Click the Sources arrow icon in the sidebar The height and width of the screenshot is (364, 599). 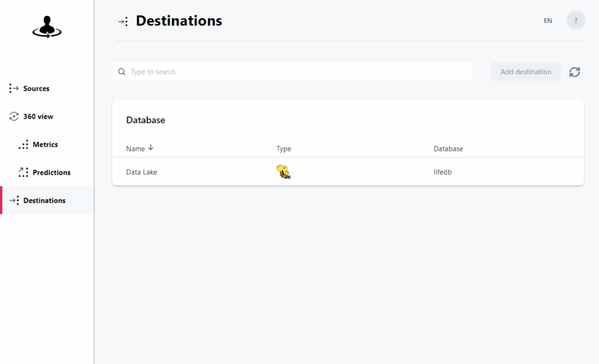(14, 89)
